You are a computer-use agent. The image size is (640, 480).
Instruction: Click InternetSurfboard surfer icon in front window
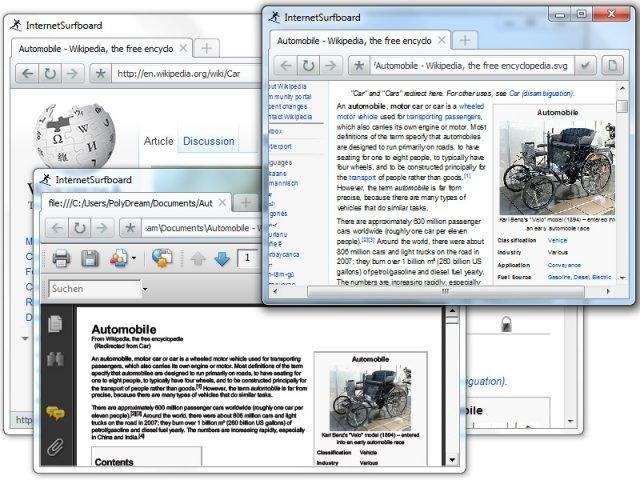click(274, 17)
